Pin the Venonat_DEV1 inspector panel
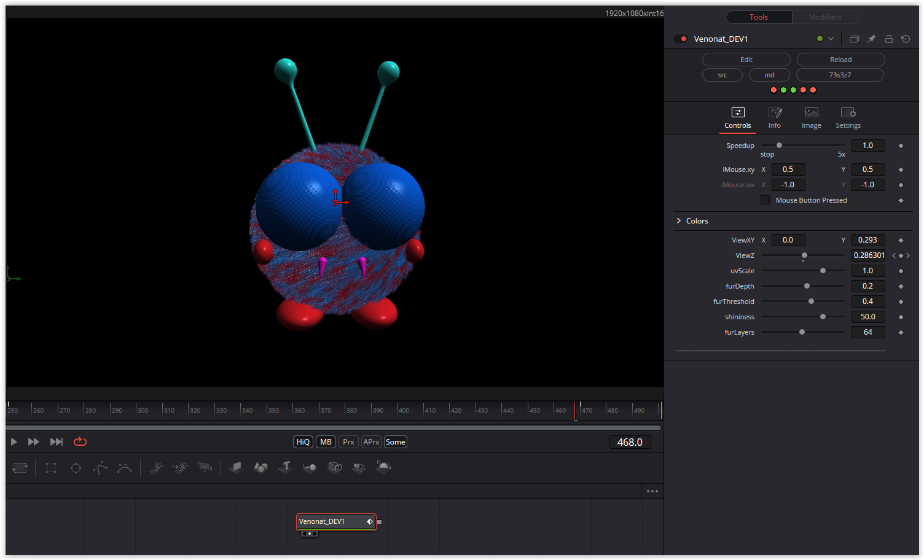 [x=871, y=39]
